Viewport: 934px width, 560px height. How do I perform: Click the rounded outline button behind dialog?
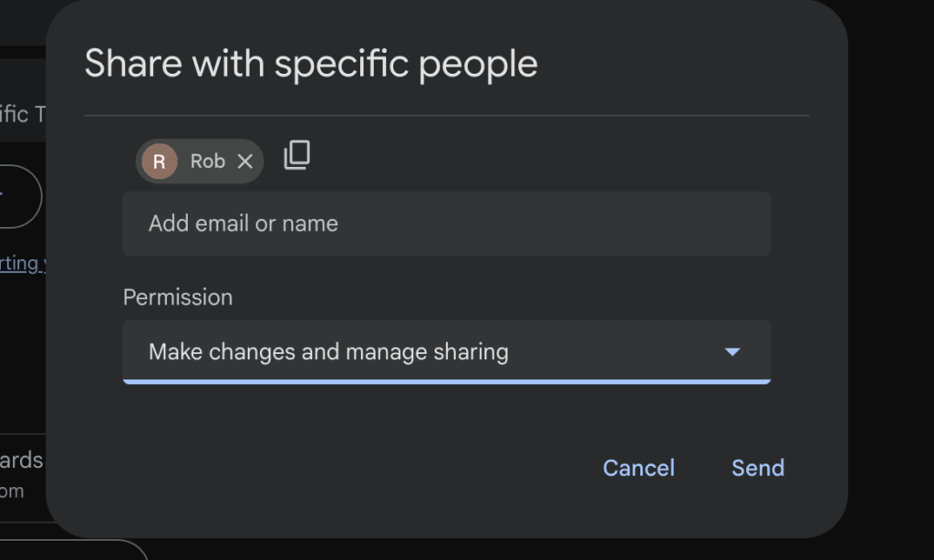18,196
